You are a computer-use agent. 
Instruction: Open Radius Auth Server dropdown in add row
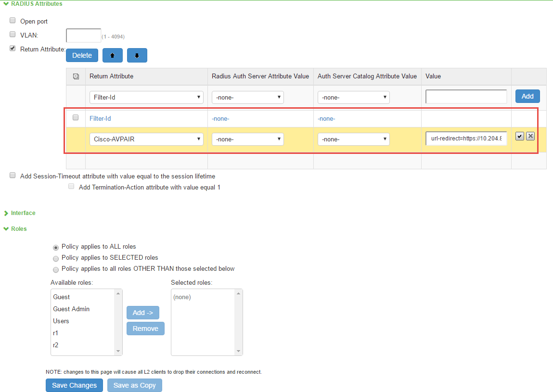coord(247,97)
